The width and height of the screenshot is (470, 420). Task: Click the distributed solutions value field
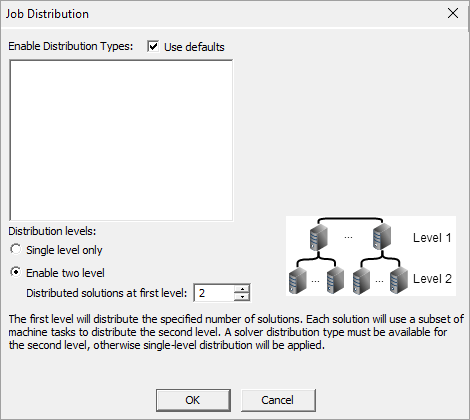tap(214, 293)
